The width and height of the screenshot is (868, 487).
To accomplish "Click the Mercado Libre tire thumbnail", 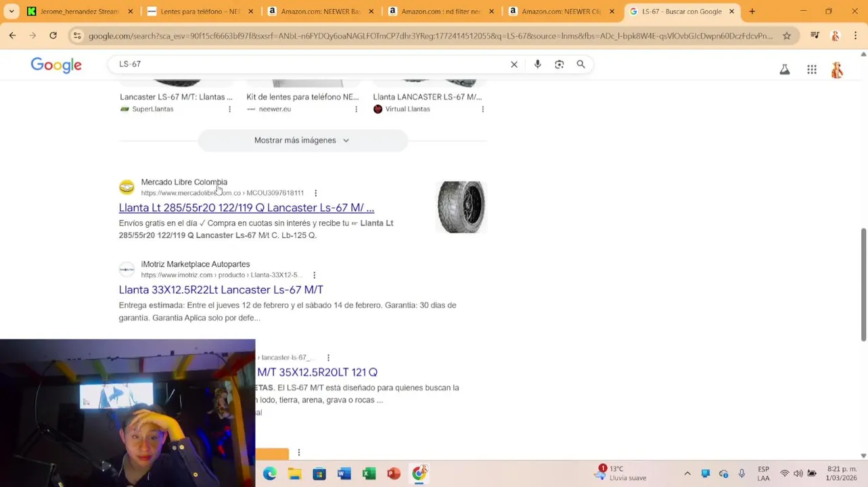I will (461, 207).
